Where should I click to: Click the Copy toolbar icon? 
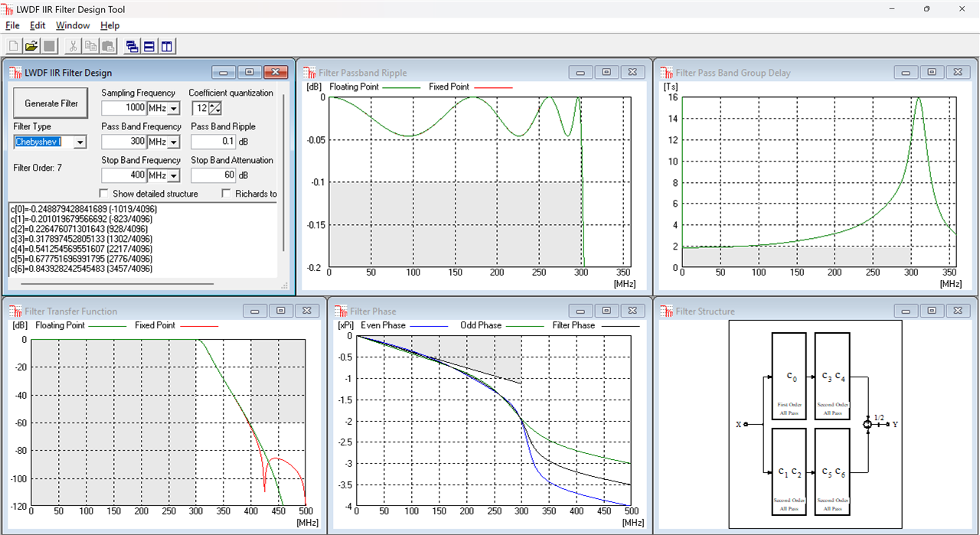pyautogui.click(x=90, y=46)
